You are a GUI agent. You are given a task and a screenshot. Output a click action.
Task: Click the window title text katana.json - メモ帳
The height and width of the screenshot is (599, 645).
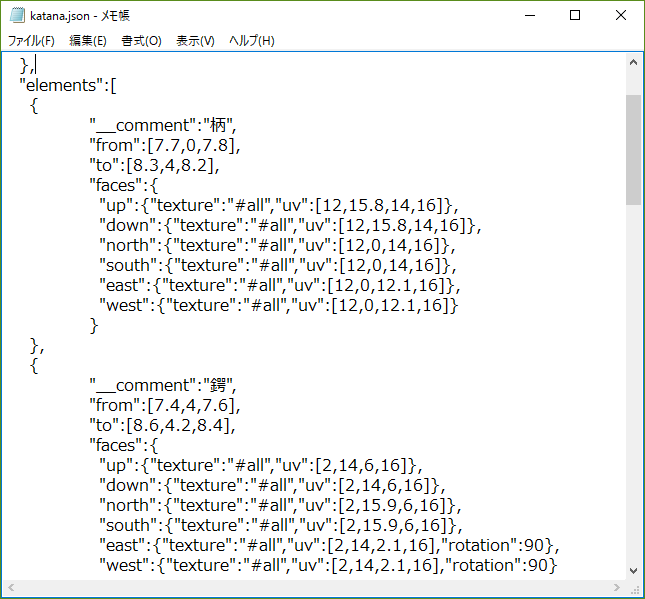click(x=80, y=16)
